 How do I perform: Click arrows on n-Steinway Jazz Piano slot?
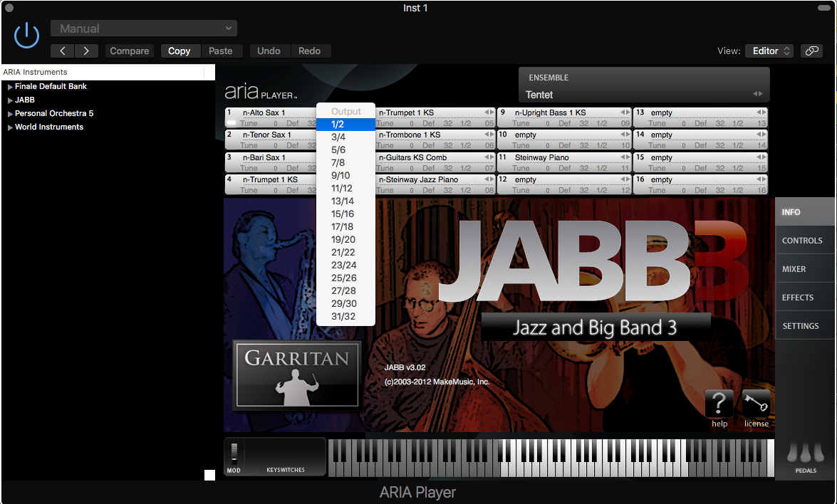[x=489, y=179]
